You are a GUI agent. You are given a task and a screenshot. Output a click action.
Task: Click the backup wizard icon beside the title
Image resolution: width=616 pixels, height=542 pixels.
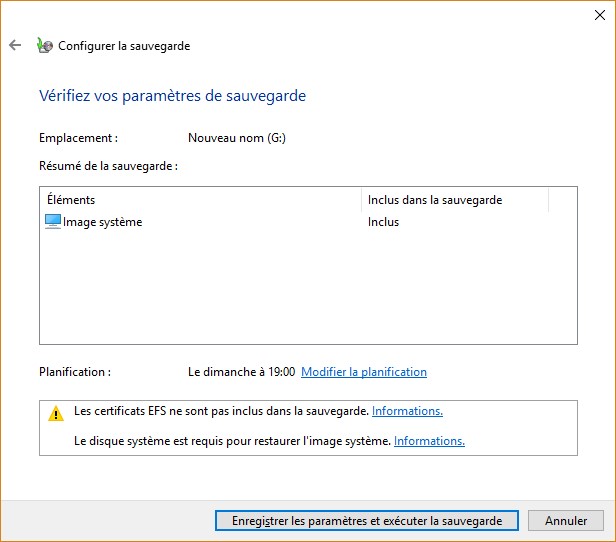[44, 45]
